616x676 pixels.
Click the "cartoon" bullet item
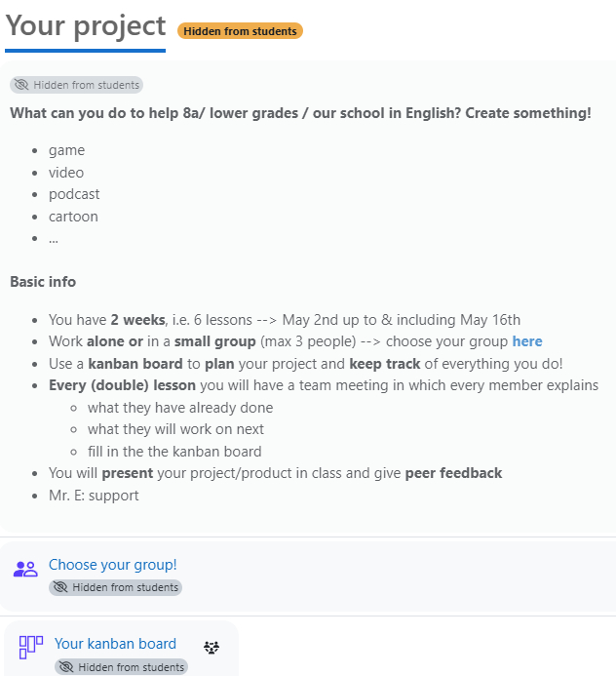click(x=73, y=216)
